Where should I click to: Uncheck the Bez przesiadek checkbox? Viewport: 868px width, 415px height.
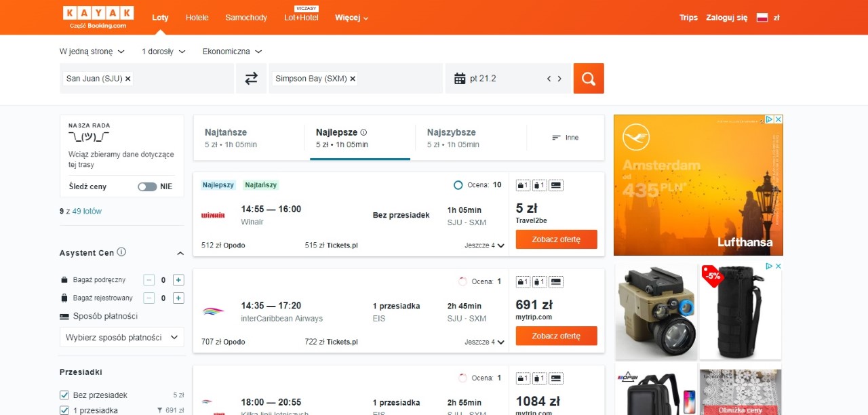[x=64, y=395]
